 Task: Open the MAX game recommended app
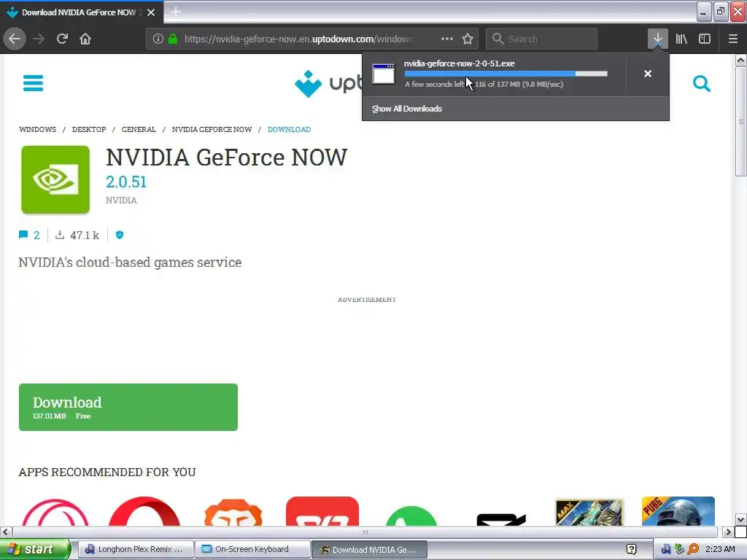pos(589,512)
